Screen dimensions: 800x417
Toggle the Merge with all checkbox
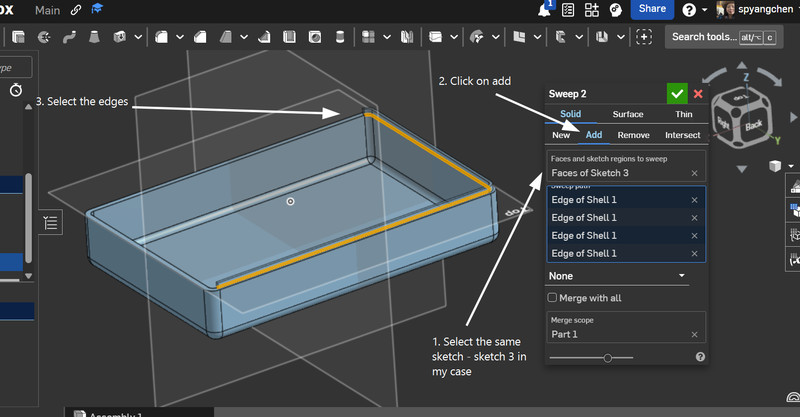(552, 298)
